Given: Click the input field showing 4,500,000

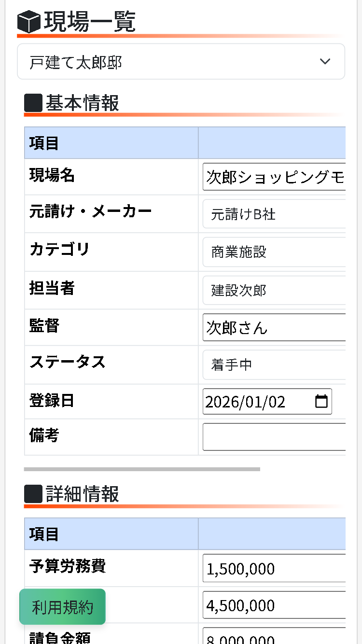Looking at the screenshot, I should point(275,606).
